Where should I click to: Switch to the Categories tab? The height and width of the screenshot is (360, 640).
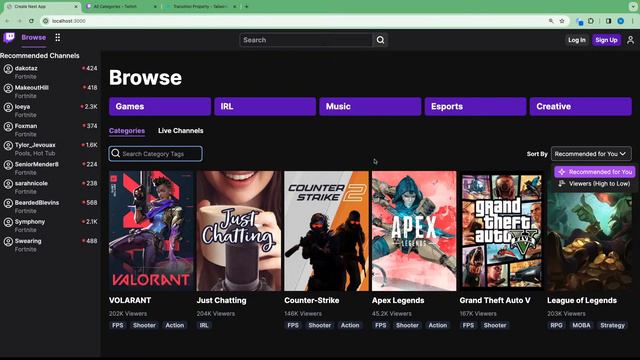127,131
